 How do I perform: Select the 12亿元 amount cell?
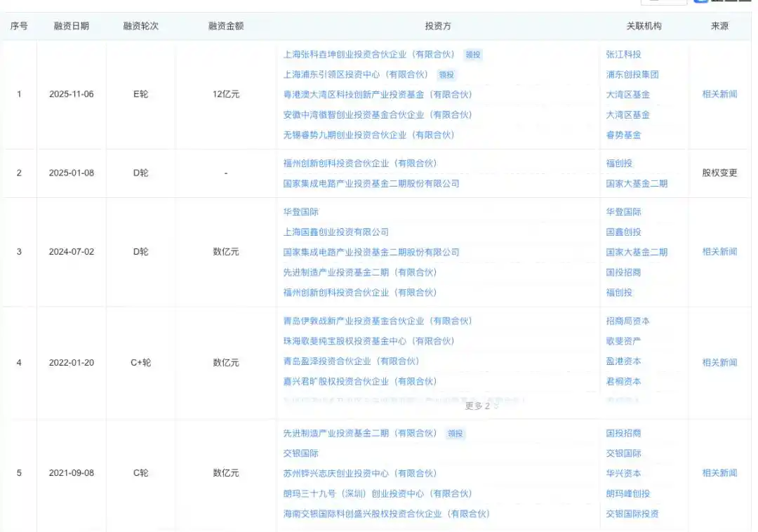226,94
